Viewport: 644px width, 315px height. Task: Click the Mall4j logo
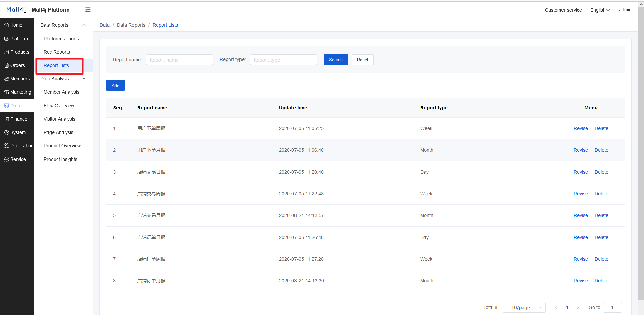(16, 10)
